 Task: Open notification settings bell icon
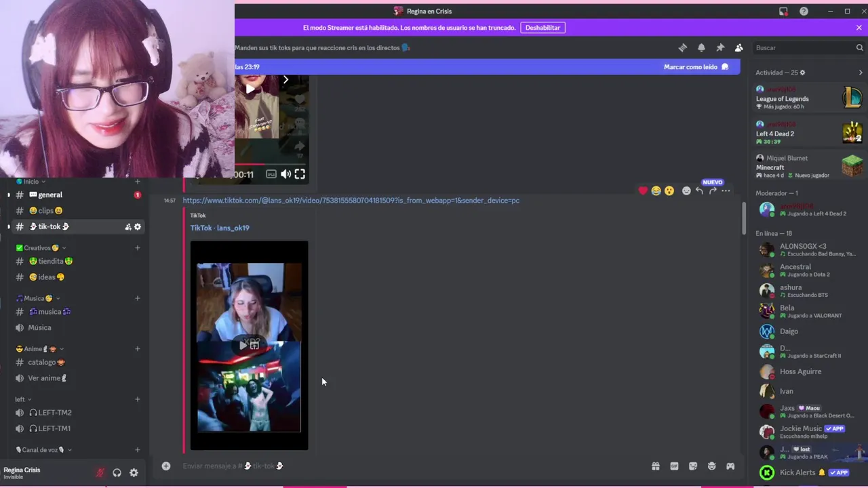click(x=701, y=47)
